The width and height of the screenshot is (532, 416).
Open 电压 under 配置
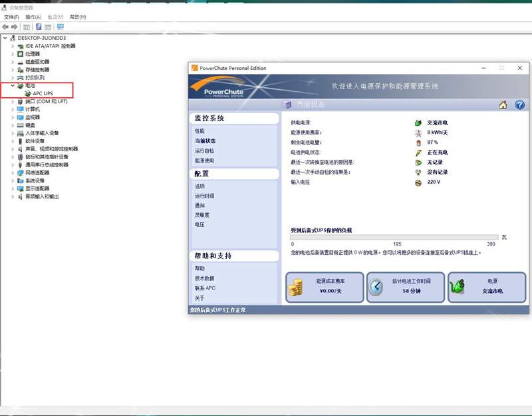[x=200, y=224]
